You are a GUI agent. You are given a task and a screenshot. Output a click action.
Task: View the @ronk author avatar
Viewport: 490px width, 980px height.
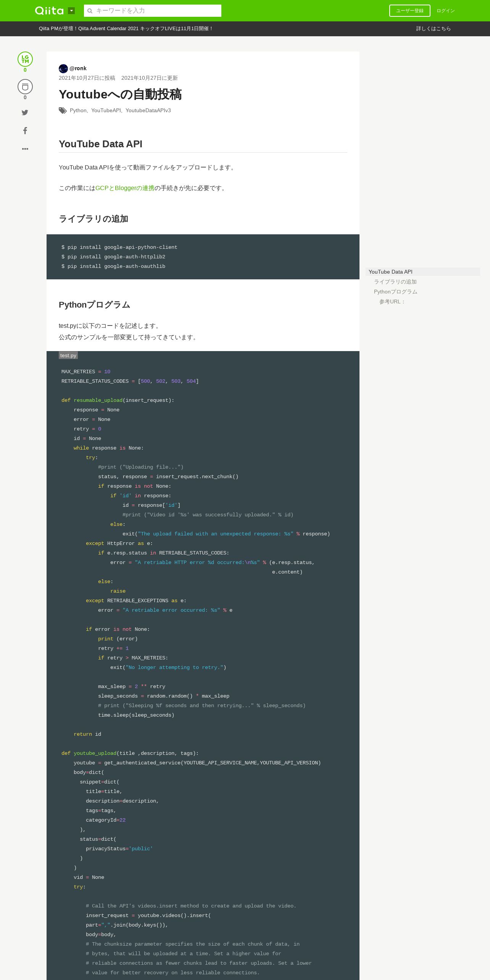point(63,69)
